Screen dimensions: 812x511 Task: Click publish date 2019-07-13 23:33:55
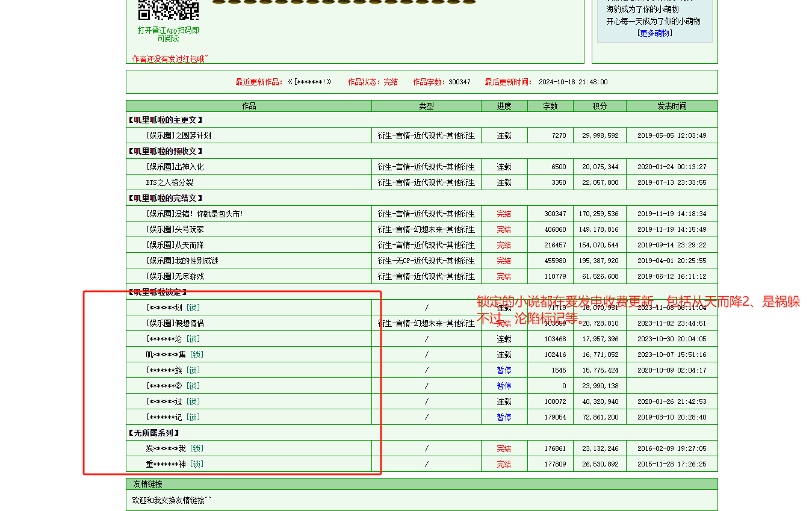click(x=672, y=182)
